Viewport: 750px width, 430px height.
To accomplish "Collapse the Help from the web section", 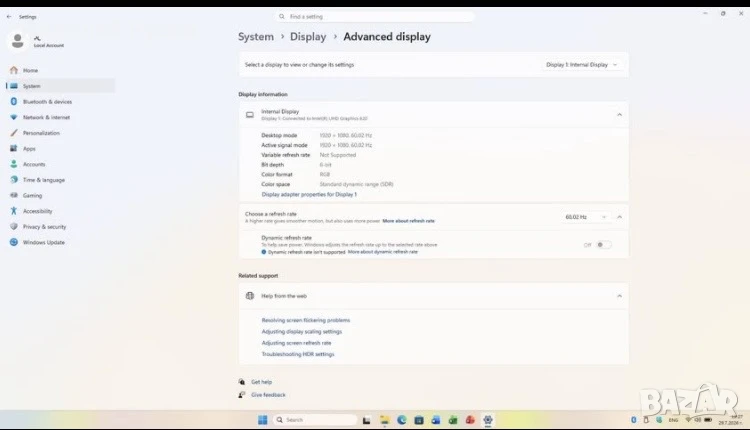I will tap(619, 296).
